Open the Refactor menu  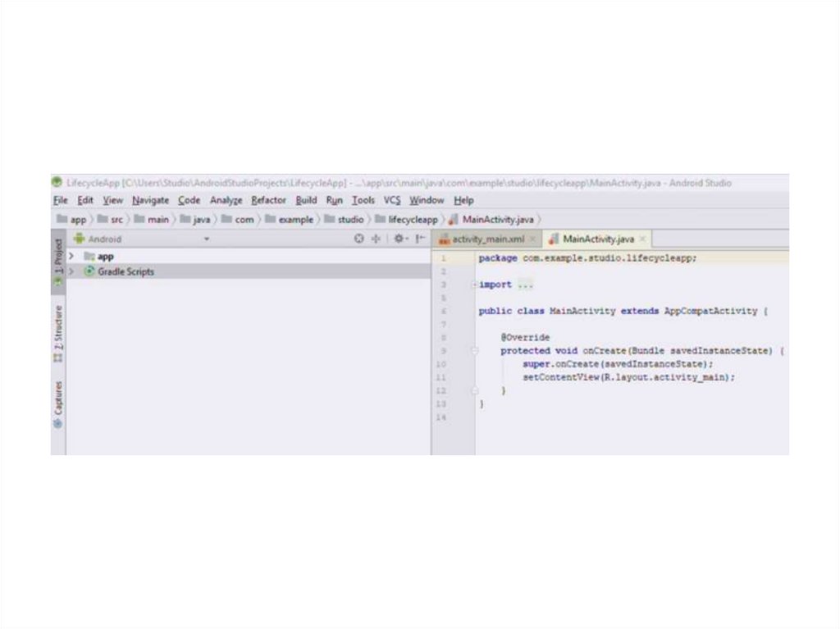268,200
